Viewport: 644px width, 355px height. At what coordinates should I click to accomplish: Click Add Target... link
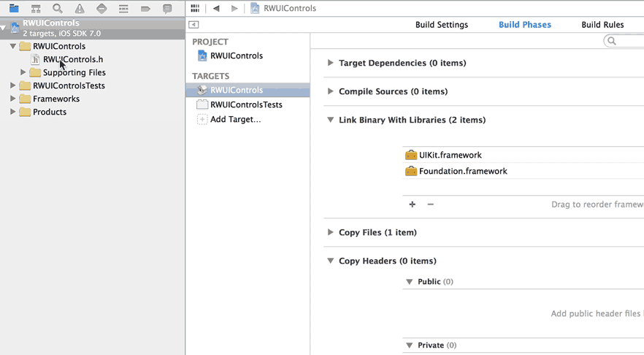click(x=235, y=120)
